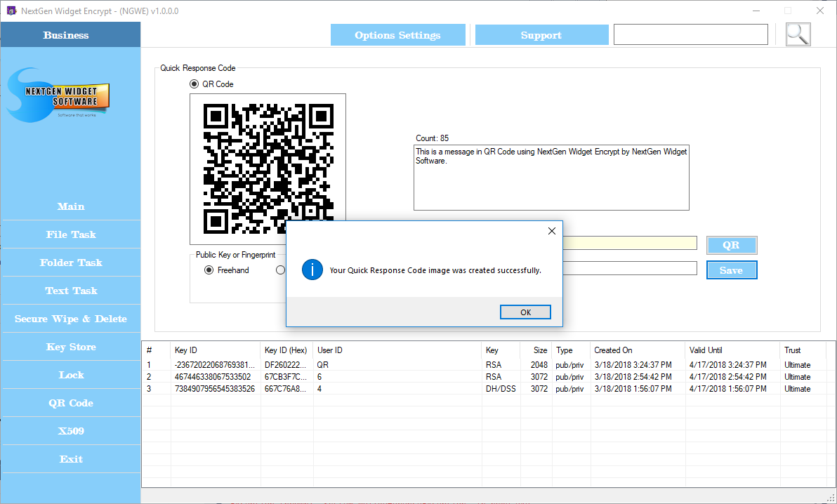Click created date 3/18/2018 3:24:37 PM
Image resolution: width=837 pixels, height=504 pixels.
click(633, 364)
